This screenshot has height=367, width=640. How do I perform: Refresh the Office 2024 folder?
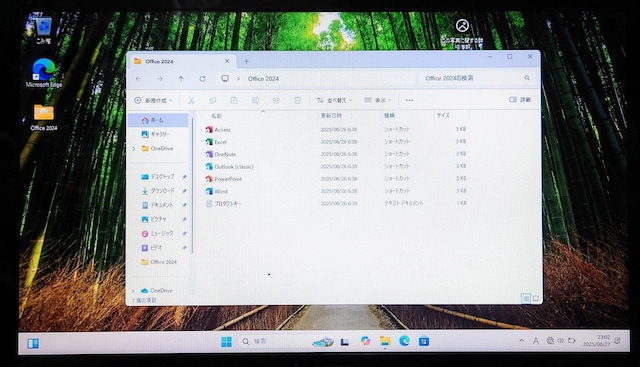[x=202, y=78]
